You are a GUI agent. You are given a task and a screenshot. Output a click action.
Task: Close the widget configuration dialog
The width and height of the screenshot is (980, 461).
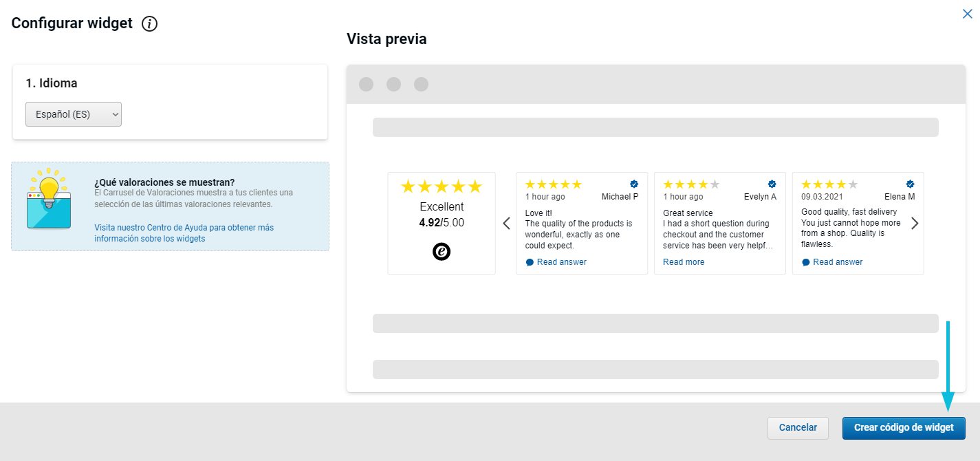(x=968, y=14)
